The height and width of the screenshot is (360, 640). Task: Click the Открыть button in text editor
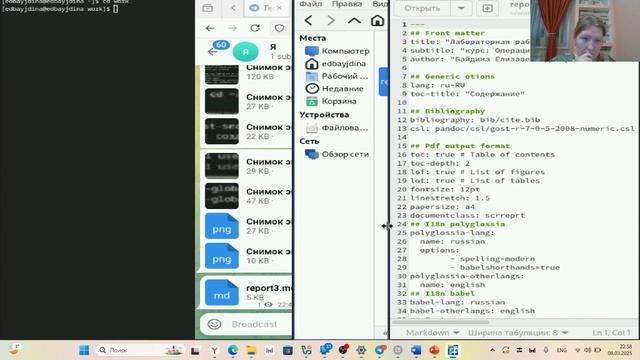click(422, 8)
